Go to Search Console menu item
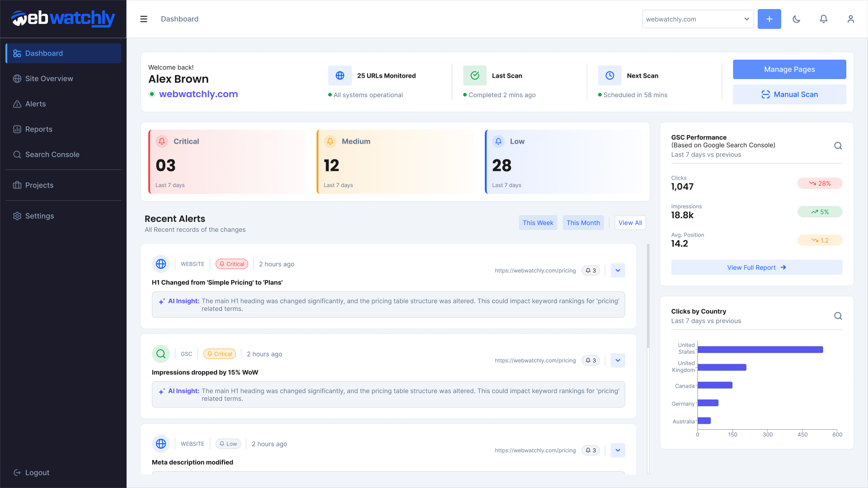Image resolution: width=868 pixels, height=488 pixels. point(52,155)
